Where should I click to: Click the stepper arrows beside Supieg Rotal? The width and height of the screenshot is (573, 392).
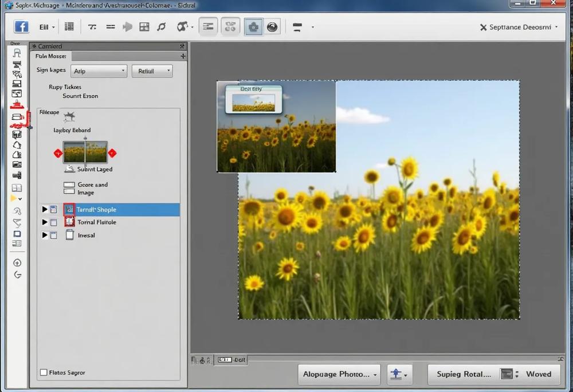pyautogui.click(x=516, y=374)
